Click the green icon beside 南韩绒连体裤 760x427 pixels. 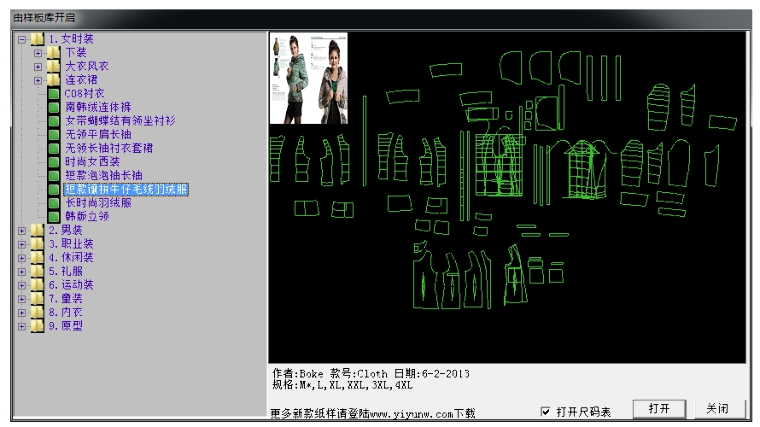54,107
